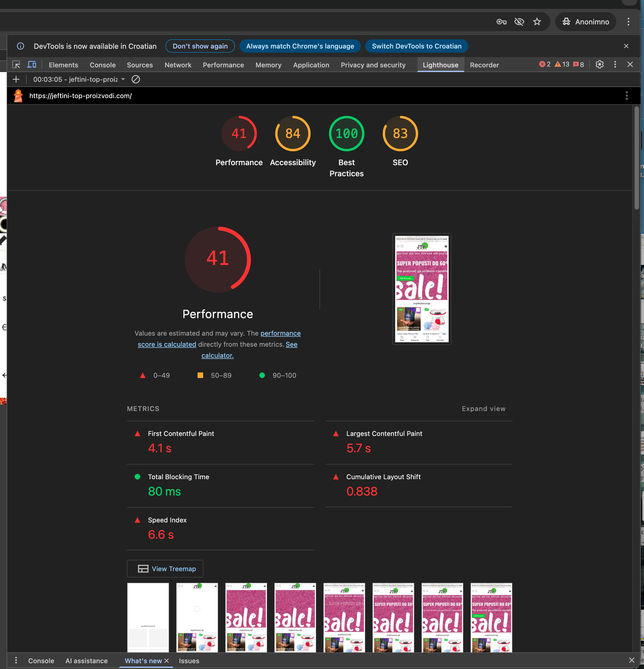
Task: Click the Accessibility score gauge
Action: coord(292,134)
